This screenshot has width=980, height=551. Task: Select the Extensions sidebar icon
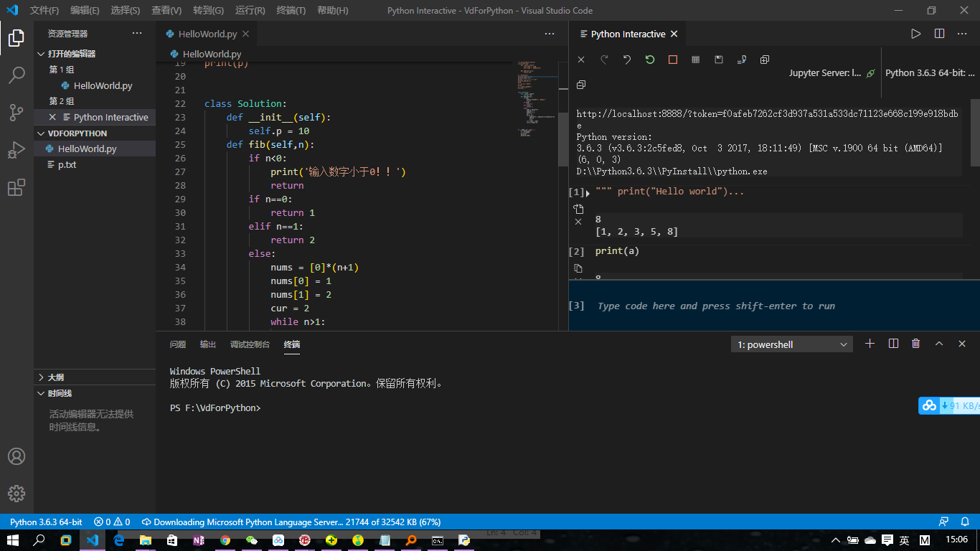16,187
